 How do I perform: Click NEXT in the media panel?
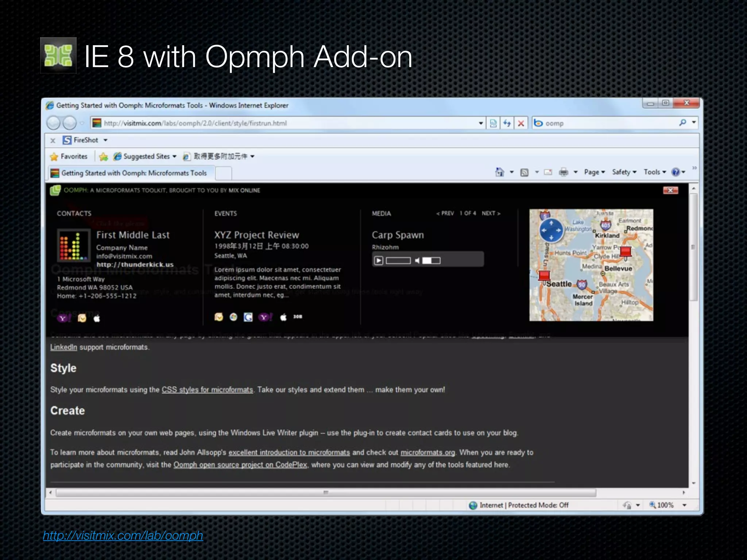(x=491, y=213)
